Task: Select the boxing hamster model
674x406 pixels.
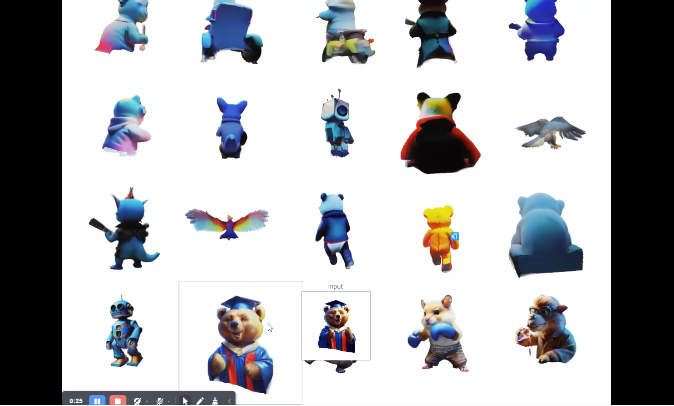Action: [x=436, y=330]
